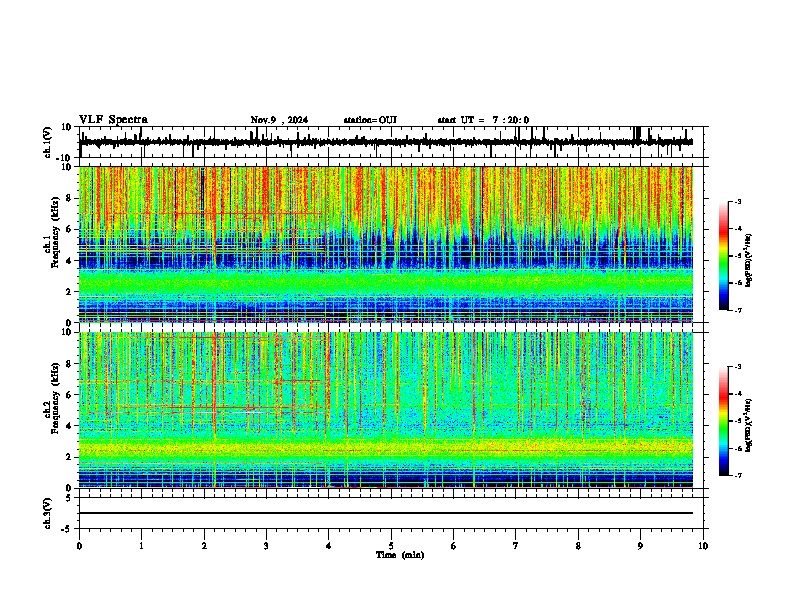Screen dimensions: 792x612
Task: Click the "station=OUI" header label
Action: tap(370, 120)
